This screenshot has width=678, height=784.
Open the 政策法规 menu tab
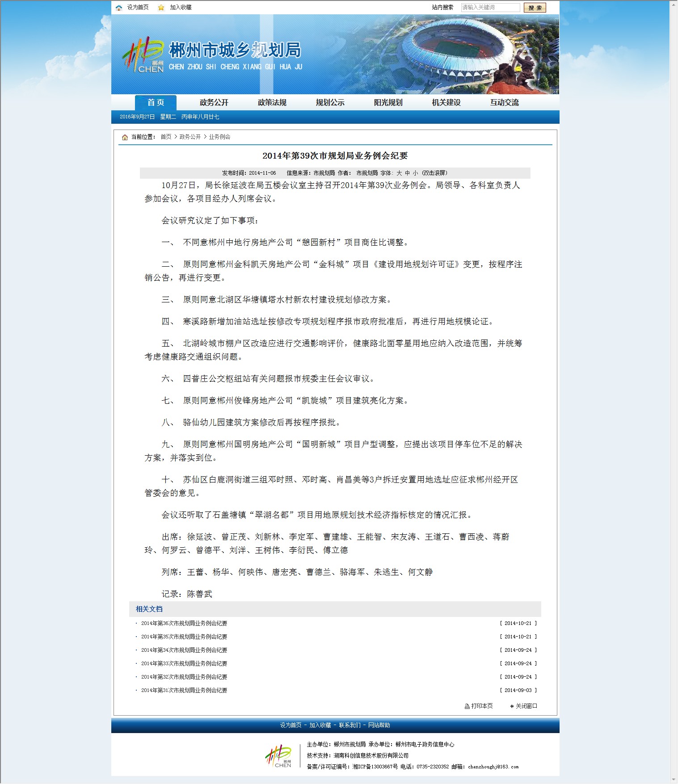(x=272, y=103)
